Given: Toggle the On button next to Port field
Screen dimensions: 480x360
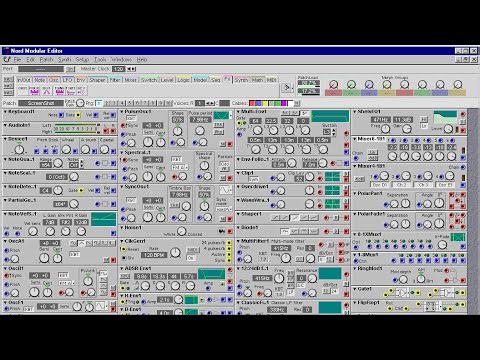Looking at the screenshot, I should point(70,69).
